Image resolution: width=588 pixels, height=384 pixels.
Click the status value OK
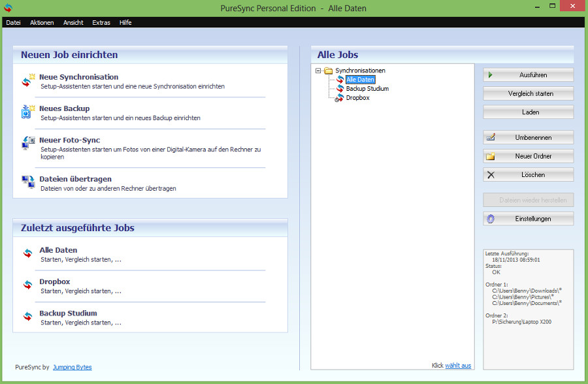click(x=496, y=272)
